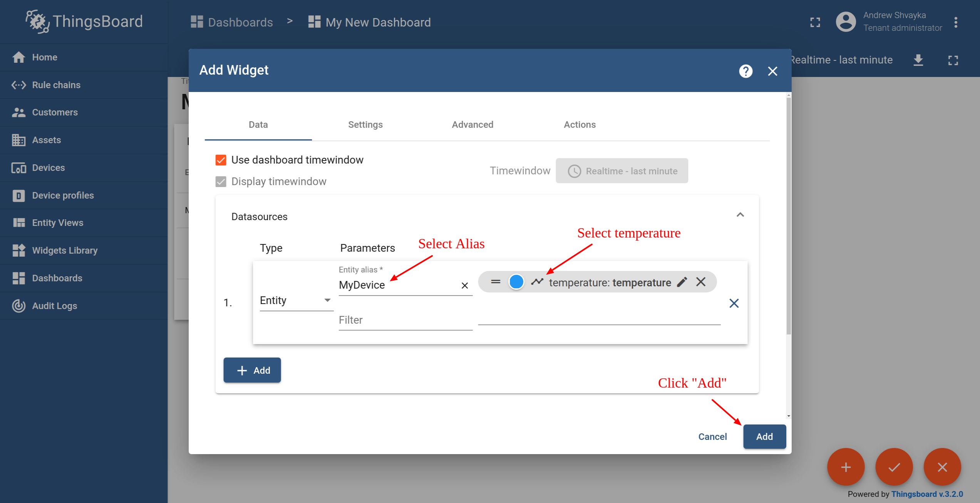This screenshot has width=980, height=503.
Task: Collapse the Datasources section
Action: pos(740,215)
